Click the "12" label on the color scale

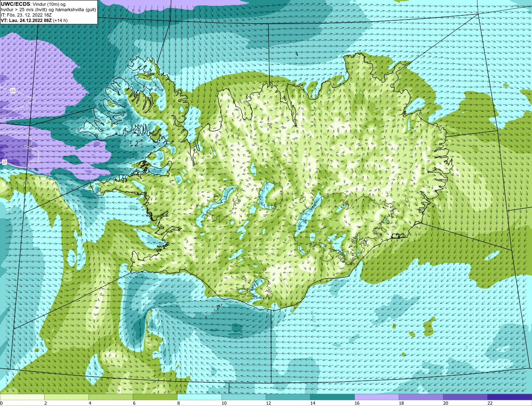(268, 403)
